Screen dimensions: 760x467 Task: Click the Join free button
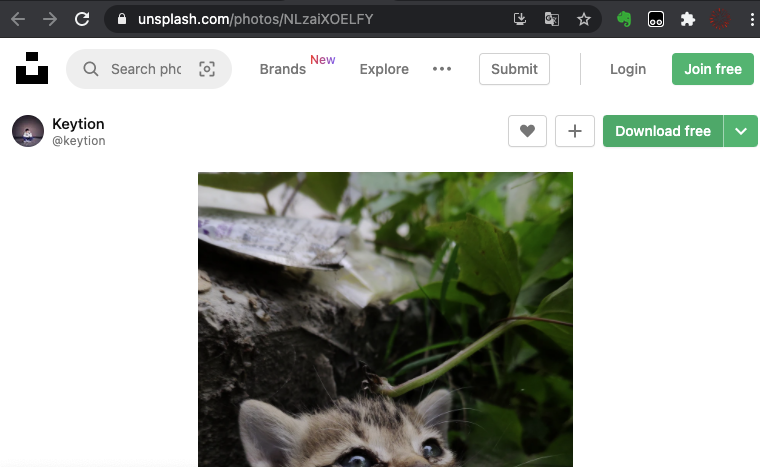point(713,69)
